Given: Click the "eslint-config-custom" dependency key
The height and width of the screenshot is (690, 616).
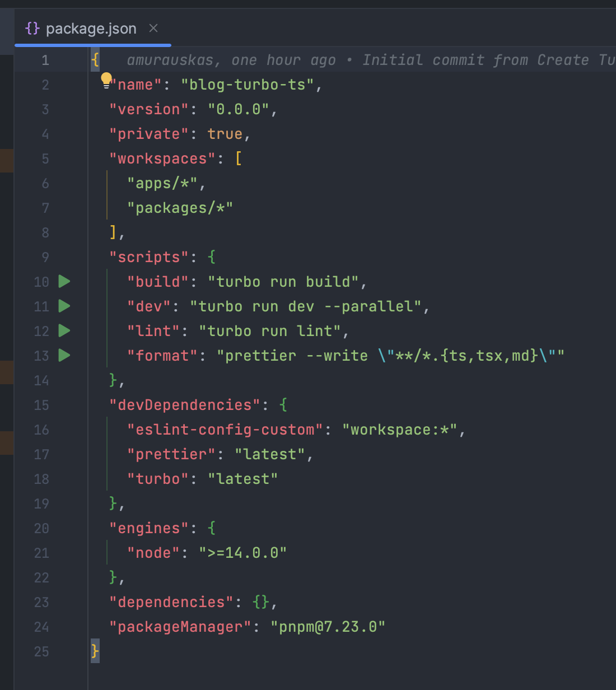Looking at the screenshot, I should pos(225,430).
